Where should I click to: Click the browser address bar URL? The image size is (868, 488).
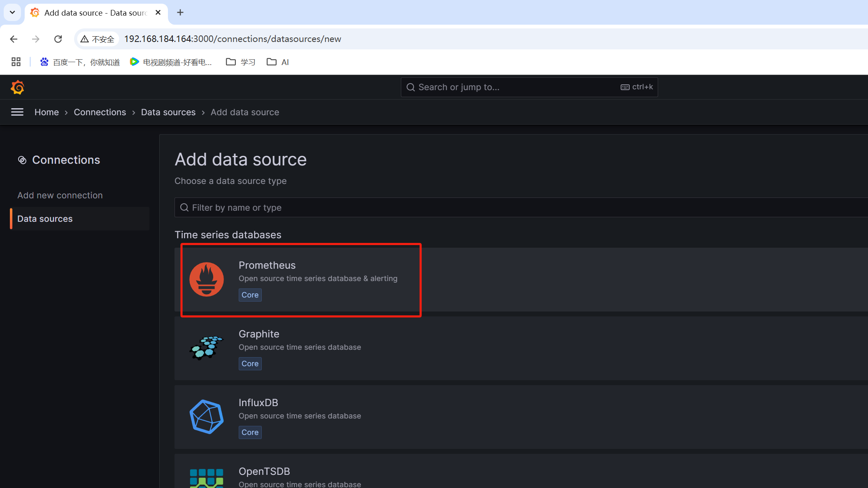click(233, 39)
